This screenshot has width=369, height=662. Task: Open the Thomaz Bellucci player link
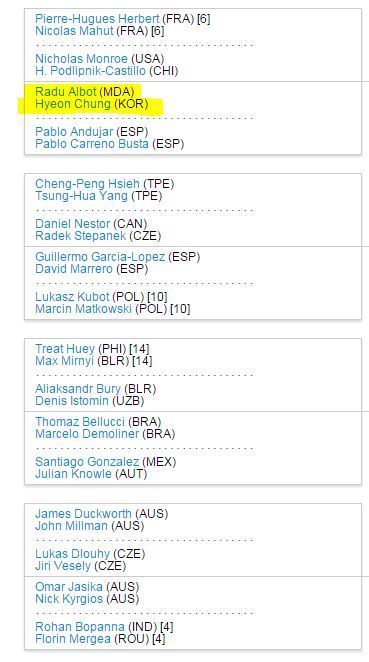80,422
